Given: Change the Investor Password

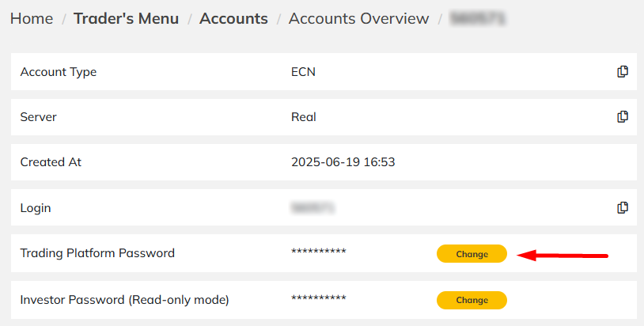Looking at the screenshot, I should [x=472, y=300].
